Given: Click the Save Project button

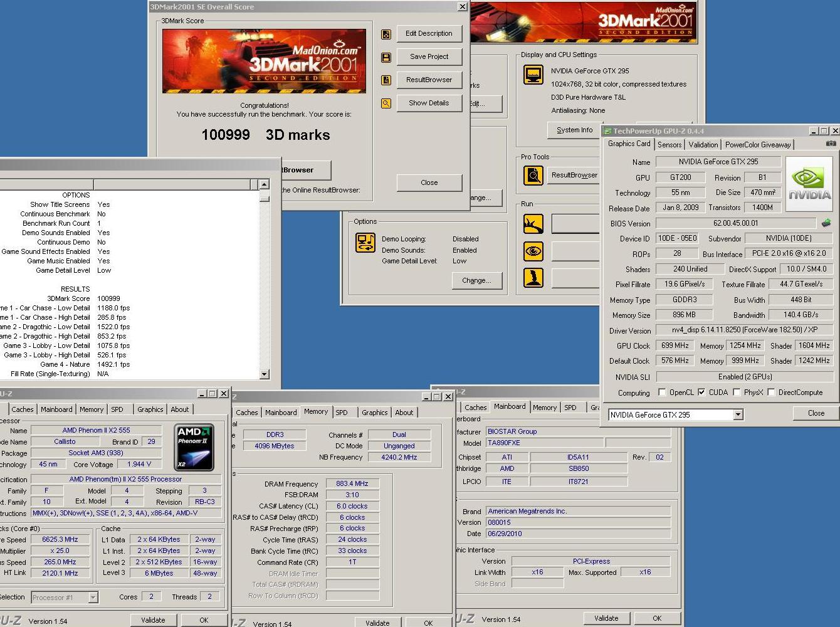Looking at the screenshot, I should pos(429,57).
